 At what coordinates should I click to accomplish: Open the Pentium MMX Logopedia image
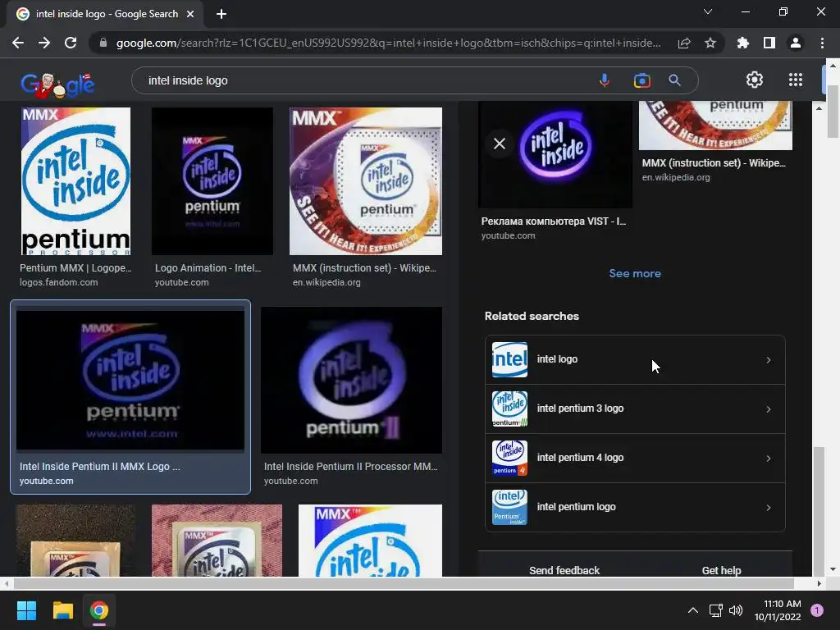coord(75,181)
